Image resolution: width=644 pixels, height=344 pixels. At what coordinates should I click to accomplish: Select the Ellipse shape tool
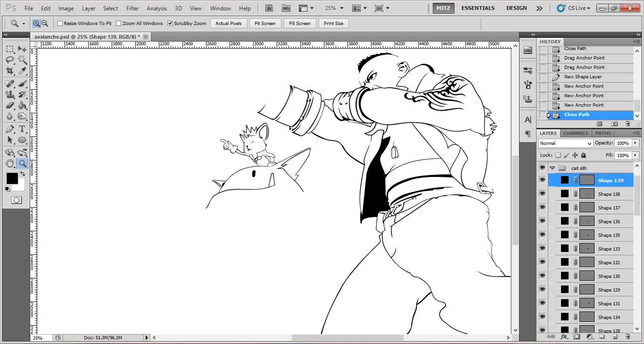[22, 140]
